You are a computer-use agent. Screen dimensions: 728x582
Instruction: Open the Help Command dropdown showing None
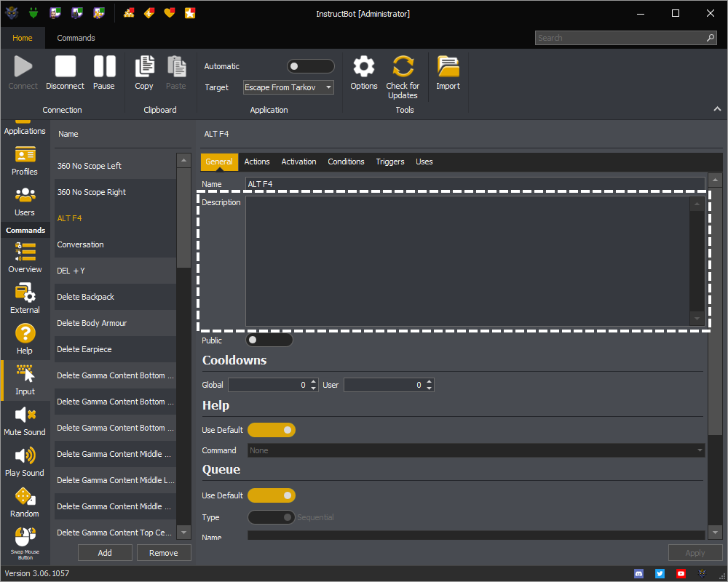tap(476, 450)
